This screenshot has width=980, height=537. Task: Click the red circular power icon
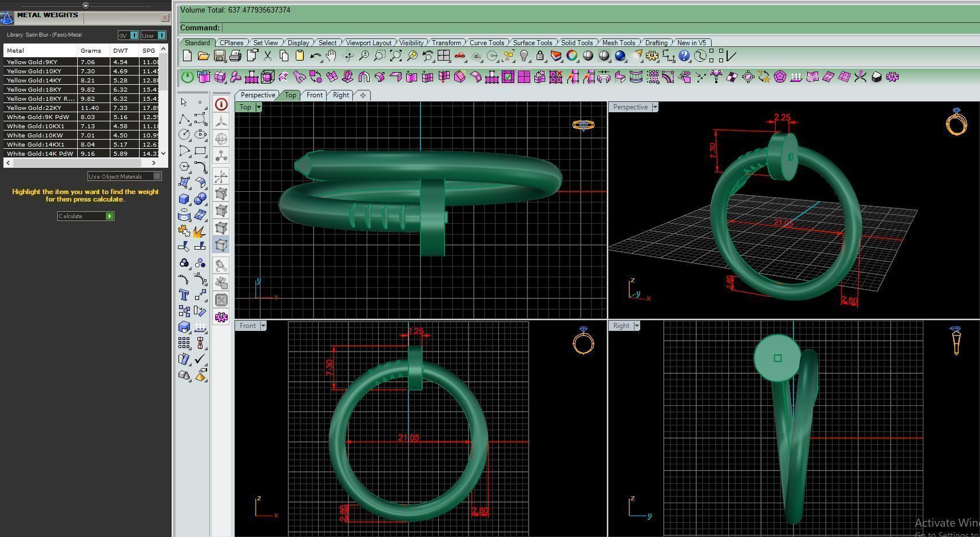click(221, 104)
